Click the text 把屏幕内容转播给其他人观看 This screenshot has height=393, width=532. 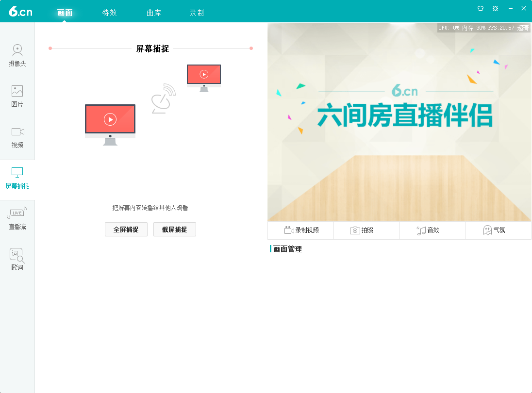point(150,208)
